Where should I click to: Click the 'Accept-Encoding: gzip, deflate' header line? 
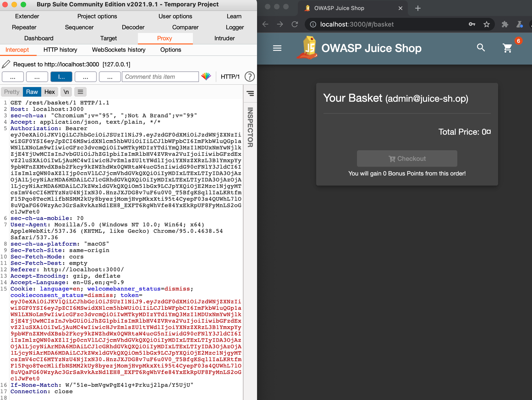click(65, 276)
